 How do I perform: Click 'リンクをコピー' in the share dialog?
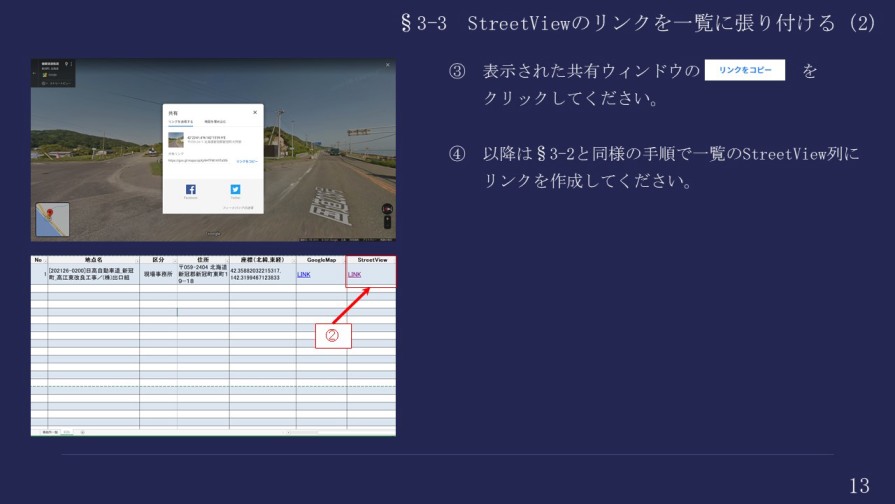pos(246,160)
